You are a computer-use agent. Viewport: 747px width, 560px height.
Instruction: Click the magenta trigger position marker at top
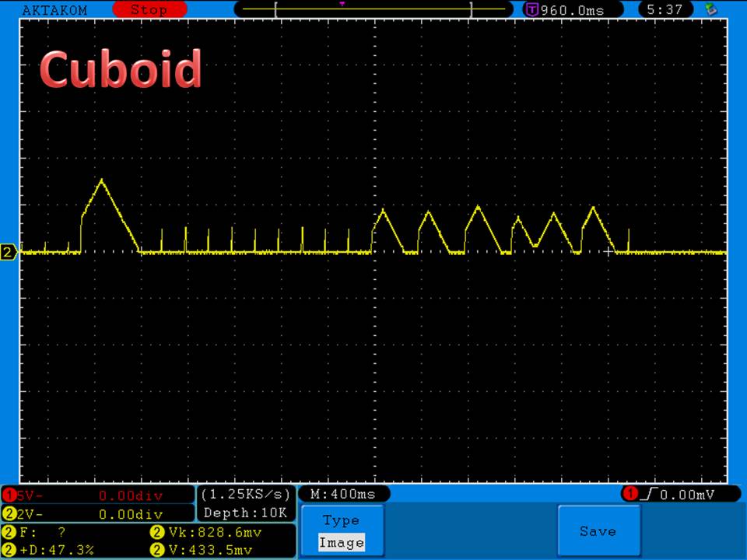tap(342, 4)
